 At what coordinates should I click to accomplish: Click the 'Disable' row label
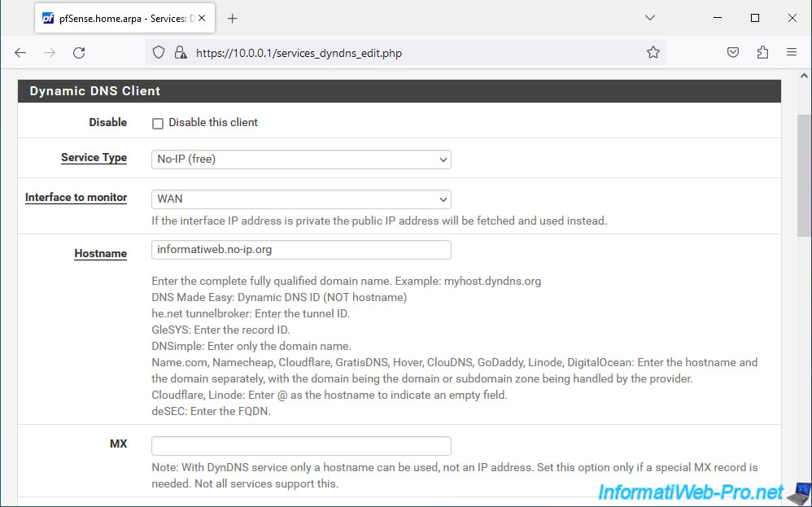107,122
